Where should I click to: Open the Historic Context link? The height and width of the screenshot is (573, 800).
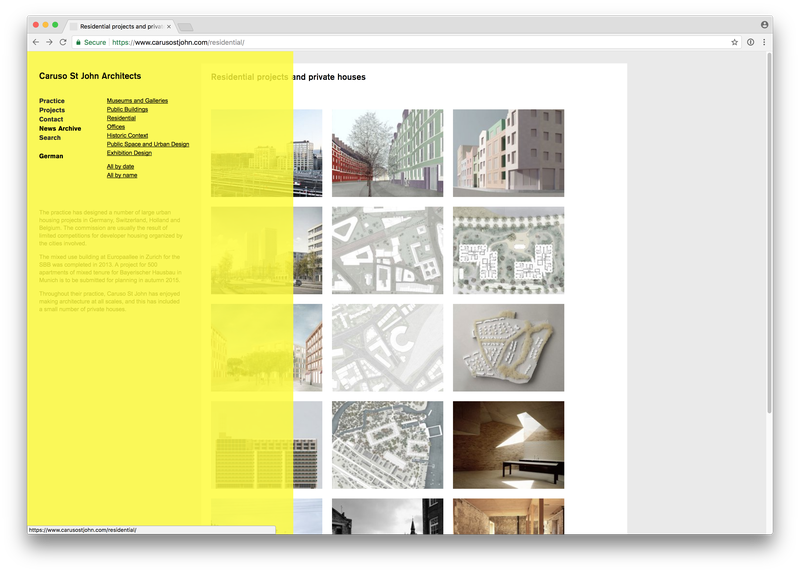click(x=127, y=135)
